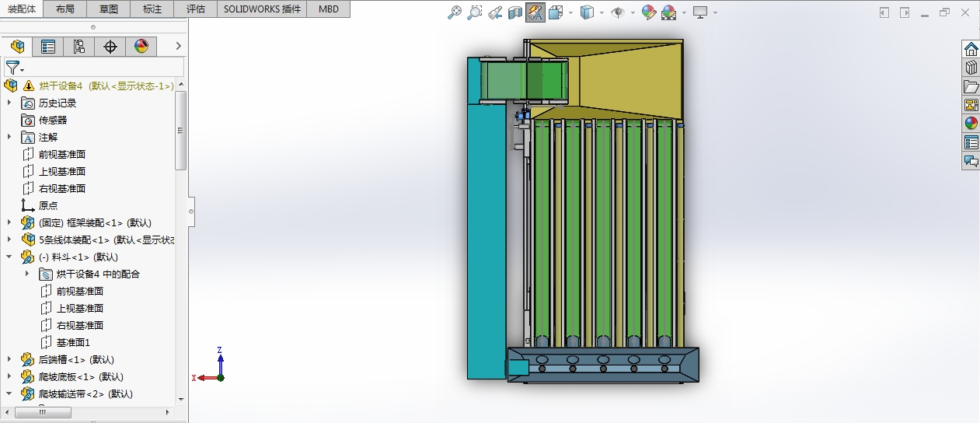The height and width of the screenshot is (423, 980).
Task: Expand the 历史记录 tree folder
Action: pyautogui.click(x=9, y=103)
